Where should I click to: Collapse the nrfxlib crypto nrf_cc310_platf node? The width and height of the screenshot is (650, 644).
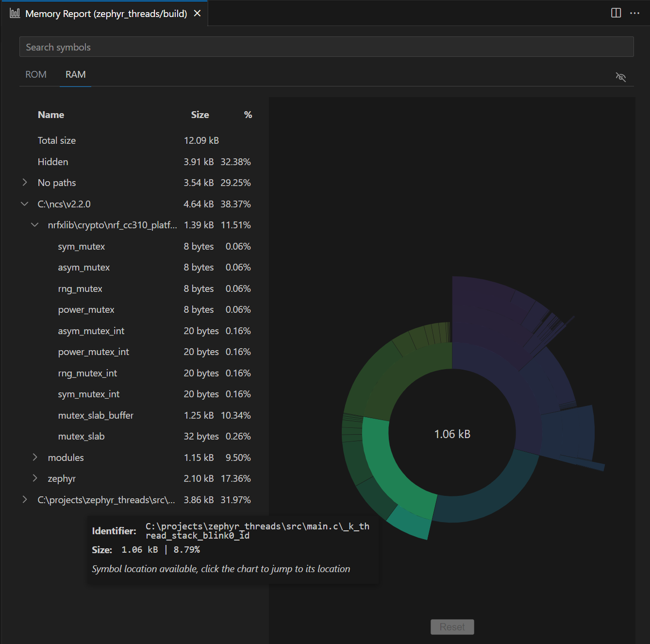point(34,225)
